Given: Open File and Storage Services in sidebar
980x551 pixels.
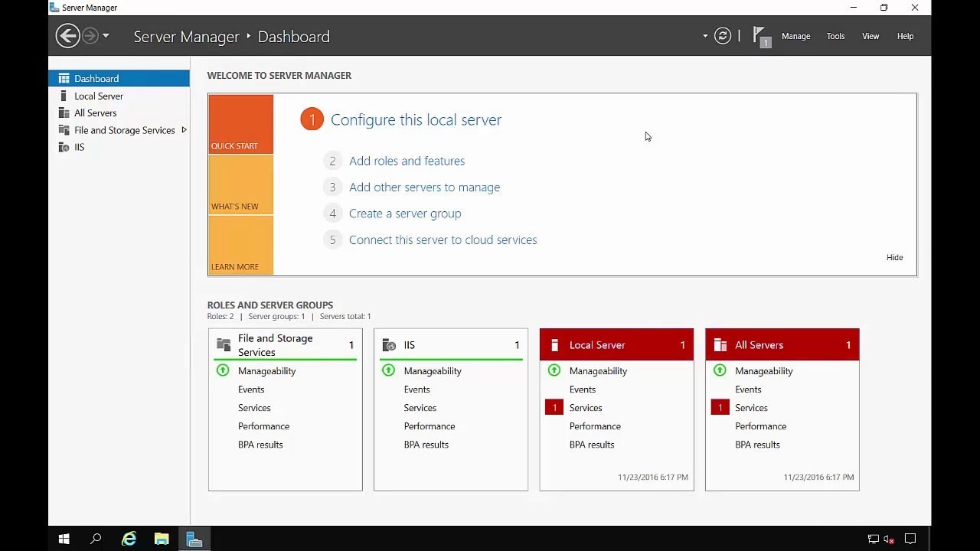Looking at the screenshot, I should 119,130.
